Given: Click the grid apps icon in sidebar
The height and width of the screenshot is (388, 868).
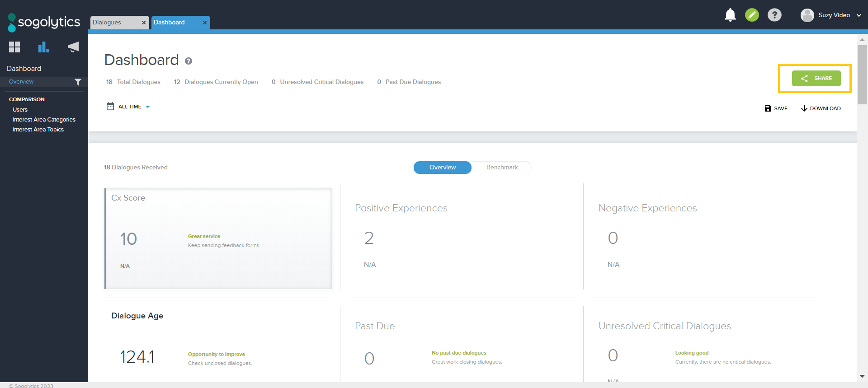Looking at the screenshot, I should click(x=14, y=47).
